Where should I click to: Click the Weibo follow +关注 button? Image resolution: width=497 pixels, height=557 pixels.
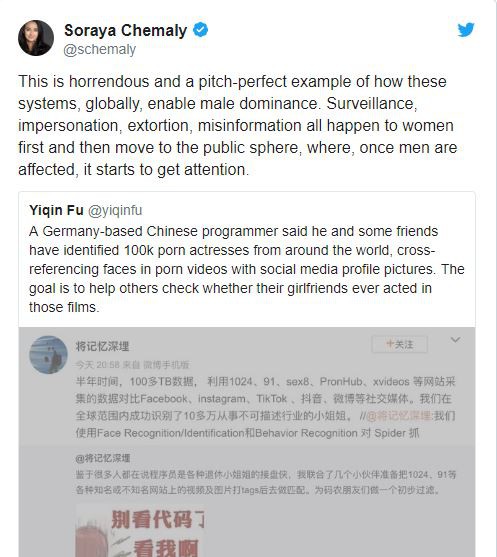(x=399, y=344)
